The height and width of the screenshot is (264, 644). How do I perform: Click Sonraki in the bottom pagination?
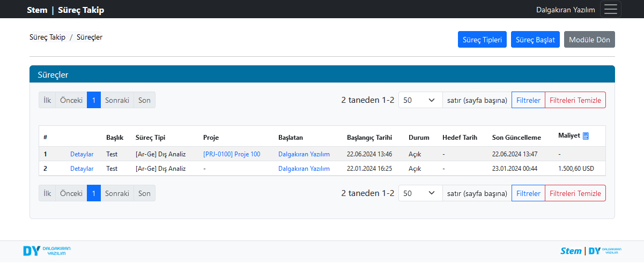117,193
